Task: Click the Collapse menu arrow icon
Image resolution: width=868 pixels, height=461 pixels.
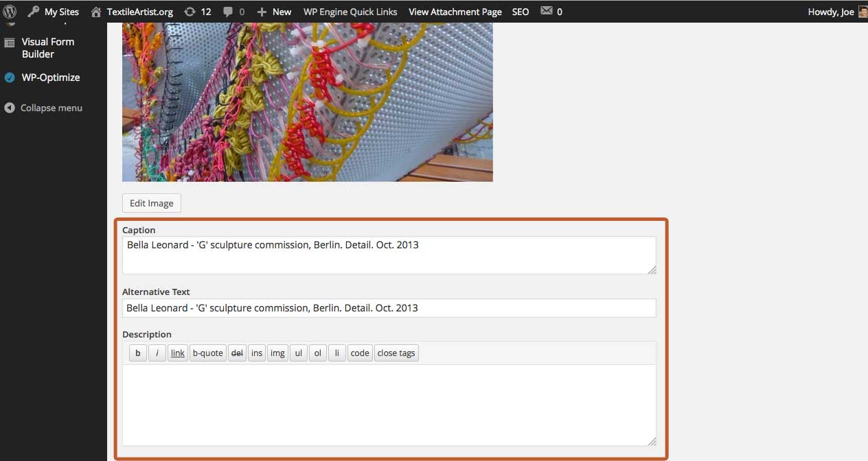Action: 10,108
